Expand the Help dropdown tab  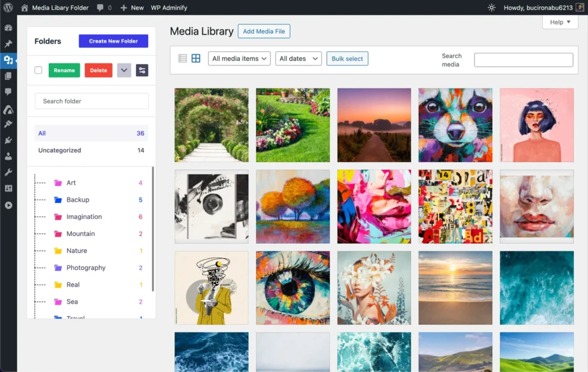560,22
